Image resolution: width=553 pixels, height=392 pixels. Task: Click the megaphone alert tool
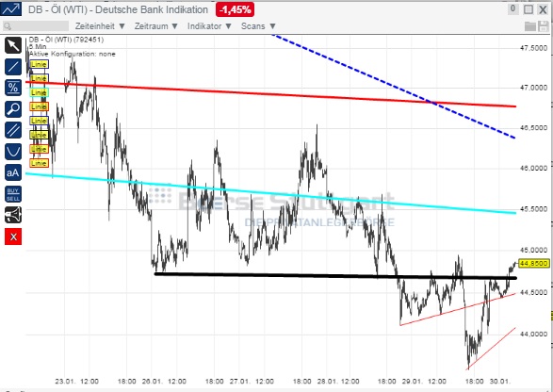pos(13,215)
